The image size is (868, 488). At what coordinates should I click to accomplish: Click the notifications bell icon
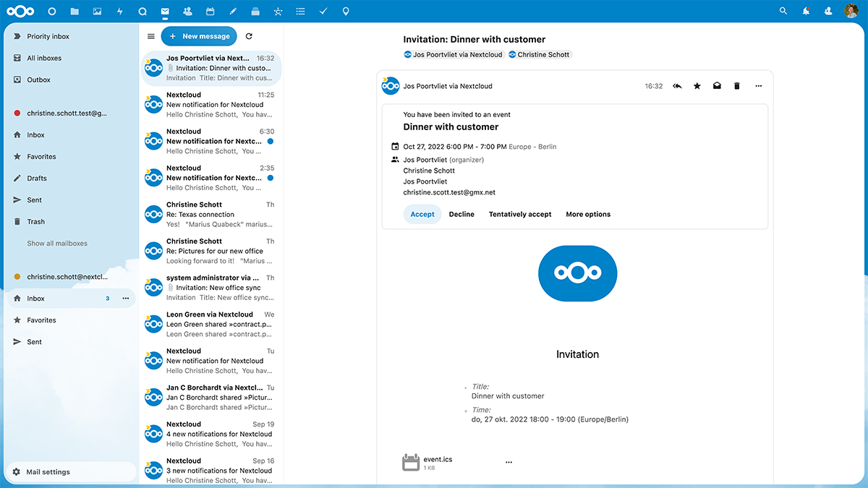806,12
